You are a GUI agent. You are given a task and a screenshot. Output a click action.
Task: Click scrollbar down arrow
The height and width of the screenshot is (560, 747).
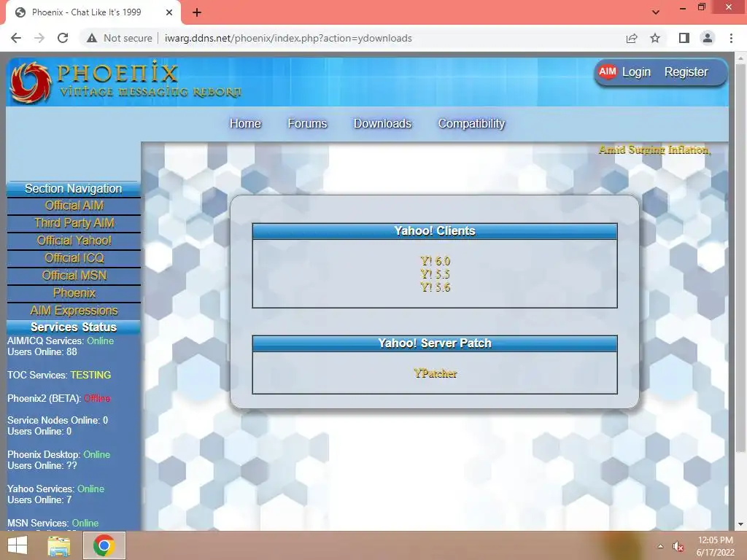coord(740,524)
